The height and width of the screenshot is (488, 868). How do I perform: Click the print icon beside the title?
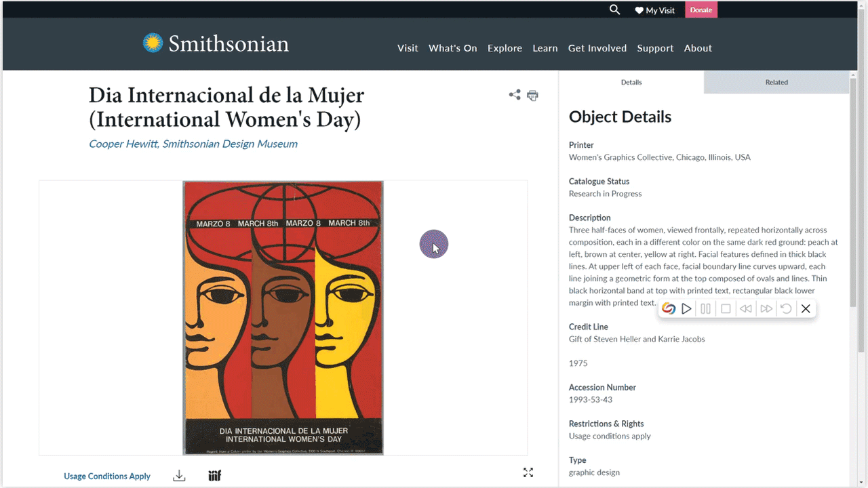coord(533,96)
